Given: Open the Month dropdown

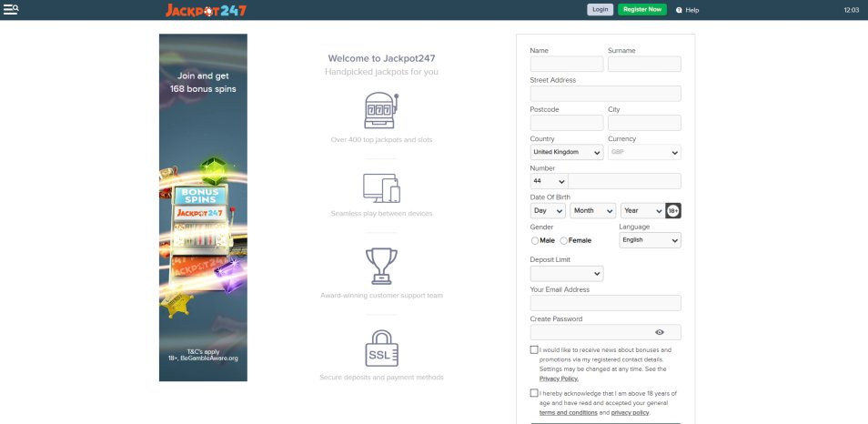Looking at the screenshot, I should coord(593,211).
